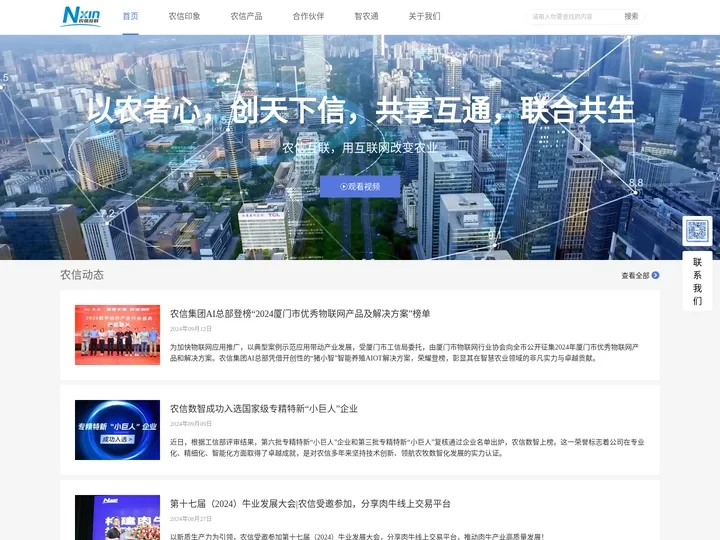Image resolution: width=720 pixels, height=540 pixels.
Task: Focus the site search input field
Action: click(573, 17)
